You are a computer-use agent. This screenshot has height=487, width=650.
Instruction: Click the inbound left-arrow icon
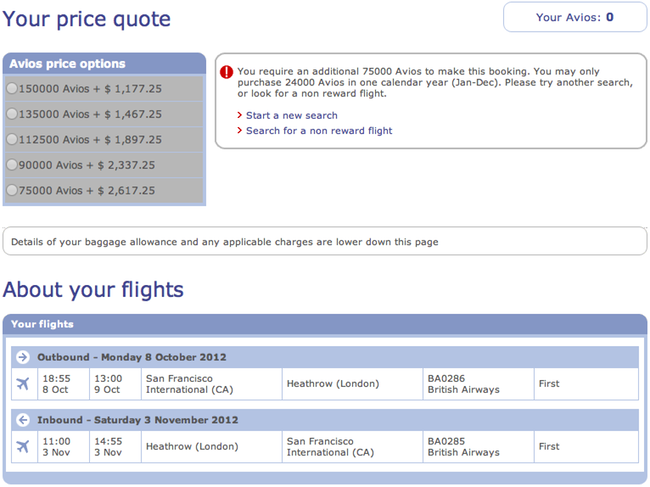tap(23, 420)
